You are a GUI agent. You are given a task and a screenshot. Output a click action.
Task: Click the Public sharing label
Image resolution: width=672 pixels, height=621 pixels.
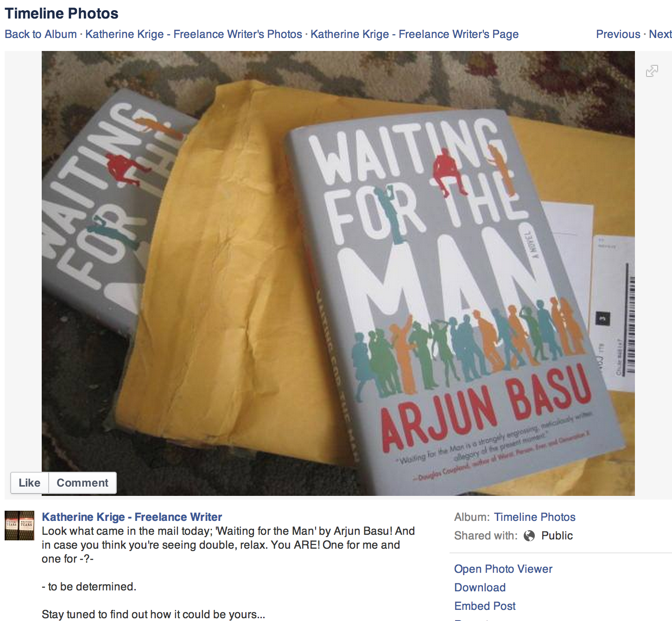[x=557, y=536]
